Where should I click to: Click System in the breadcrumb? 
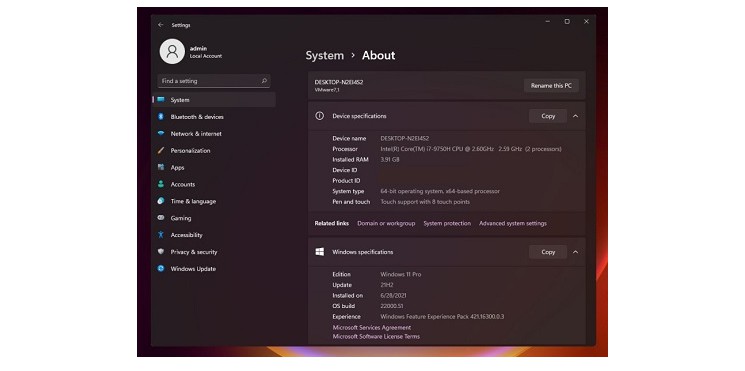[325, 55]
